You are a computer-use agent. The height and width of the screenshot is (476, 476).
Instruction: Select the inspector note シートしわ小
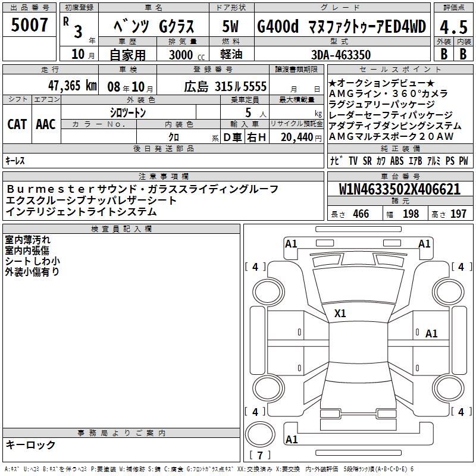tap(33, 261)
